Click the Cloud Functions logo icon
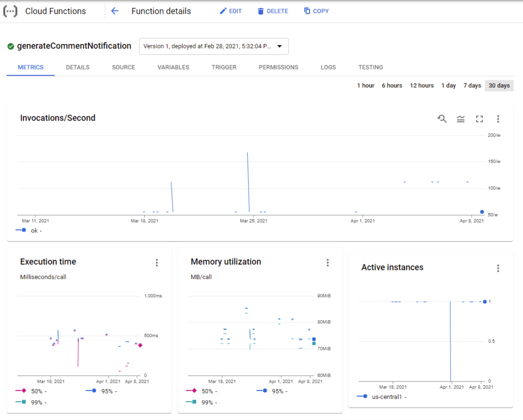Viewport: 523px width, 420px height. point(10,11)
